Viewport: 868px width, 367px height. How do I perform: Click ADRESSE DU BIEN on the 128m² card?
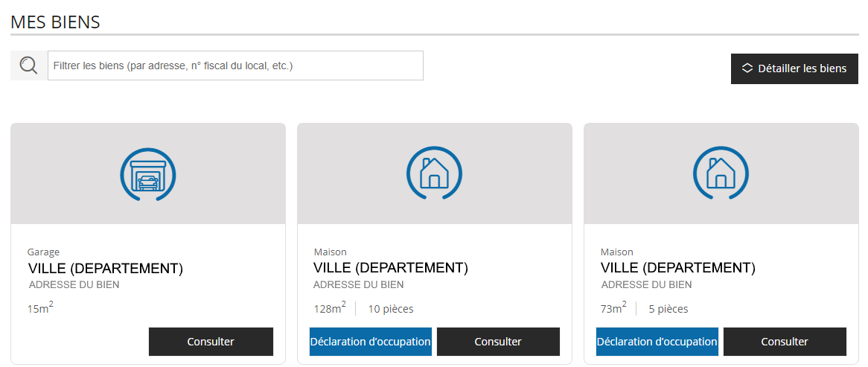click(359, 285)
